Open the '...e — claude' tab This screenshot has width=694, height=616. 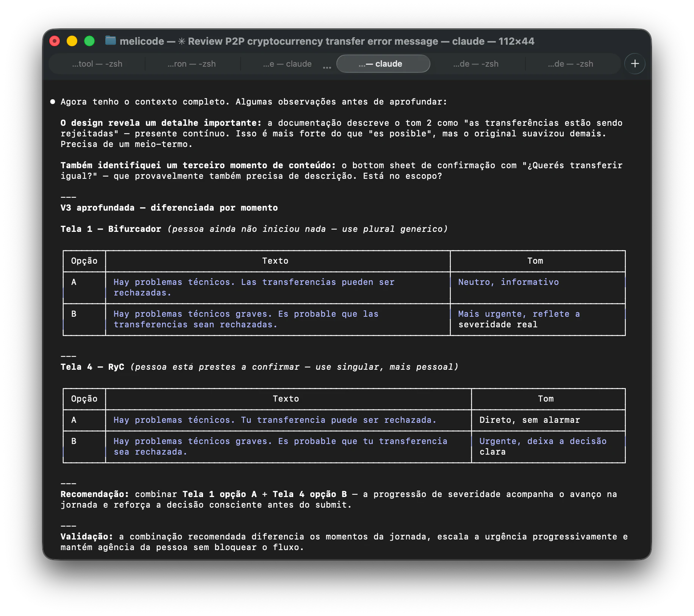point(288,64)
